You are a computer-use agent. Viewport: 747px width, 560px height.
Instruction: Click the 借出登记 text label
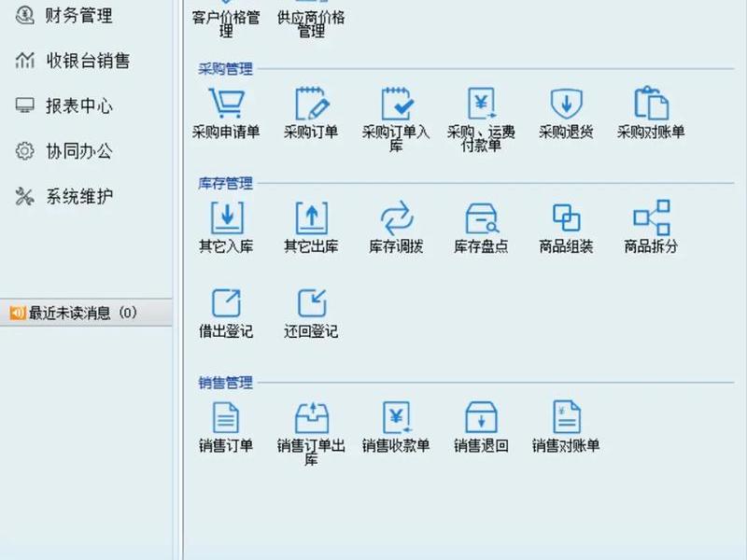[x=226, y=331]
